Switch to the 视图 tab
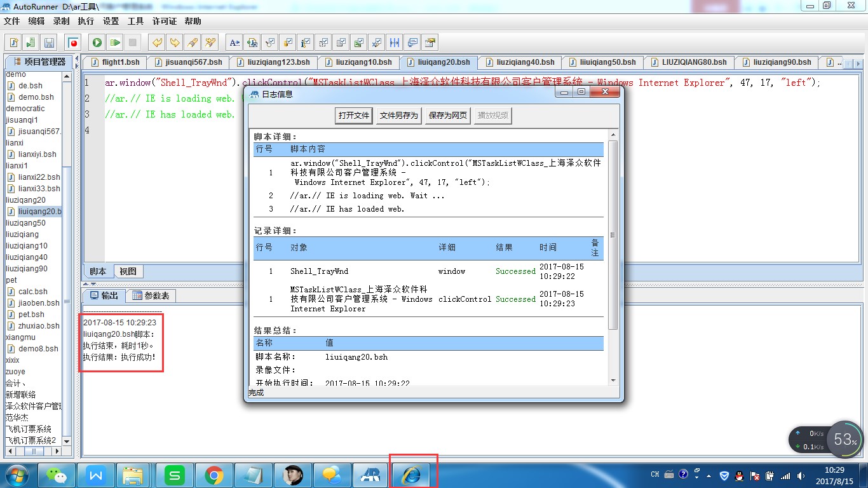The width and height of the screenshot is (868, 488). click(128, 271)
